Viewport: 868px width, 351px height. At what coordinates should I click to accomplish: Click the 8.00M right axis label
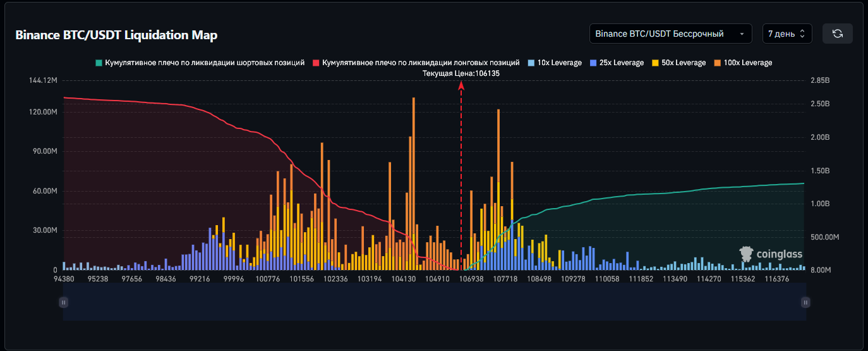(x=820, y=270)
